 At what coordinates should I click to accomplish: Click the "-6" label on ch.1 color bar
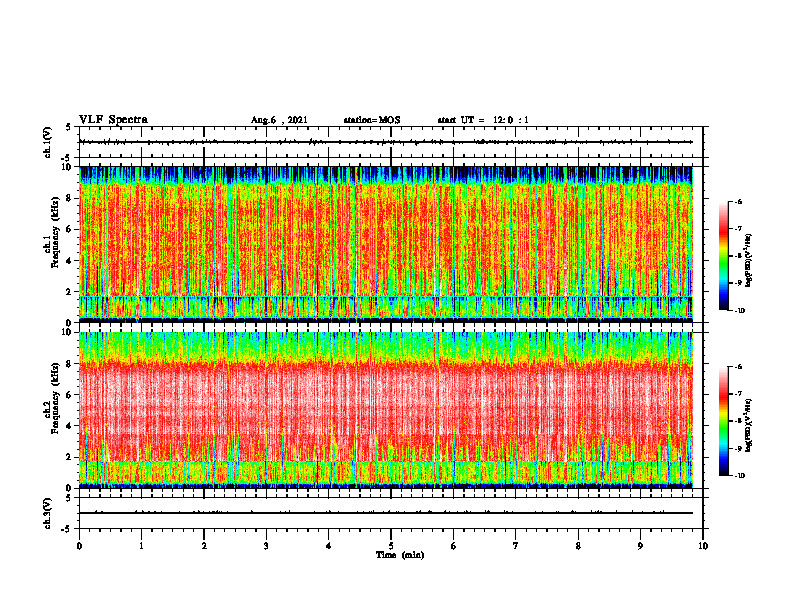738,201
